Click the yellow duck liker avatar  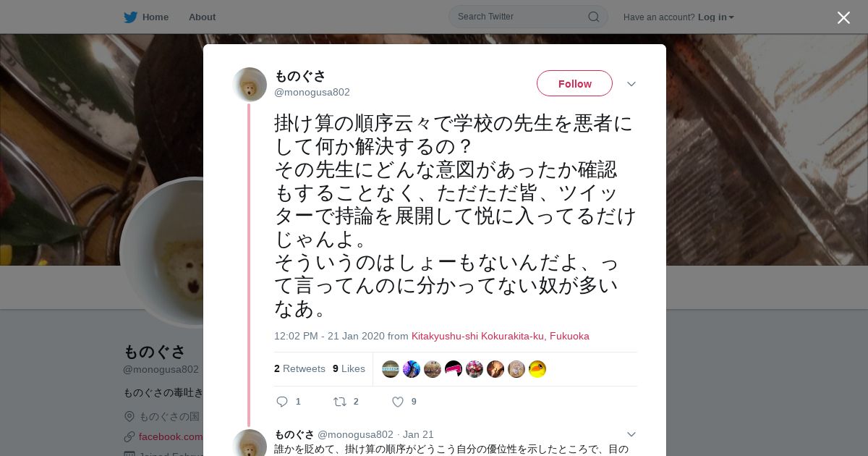[x=537, y=369]
